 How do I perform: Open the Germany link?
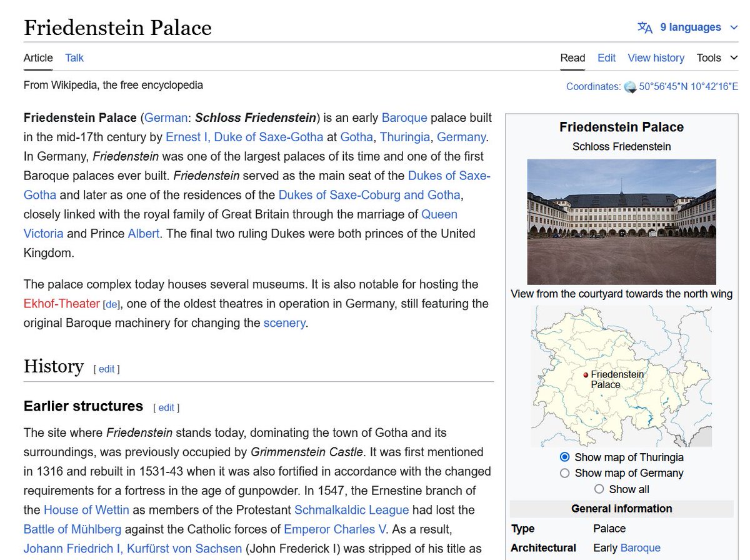(x=461, y=137)
